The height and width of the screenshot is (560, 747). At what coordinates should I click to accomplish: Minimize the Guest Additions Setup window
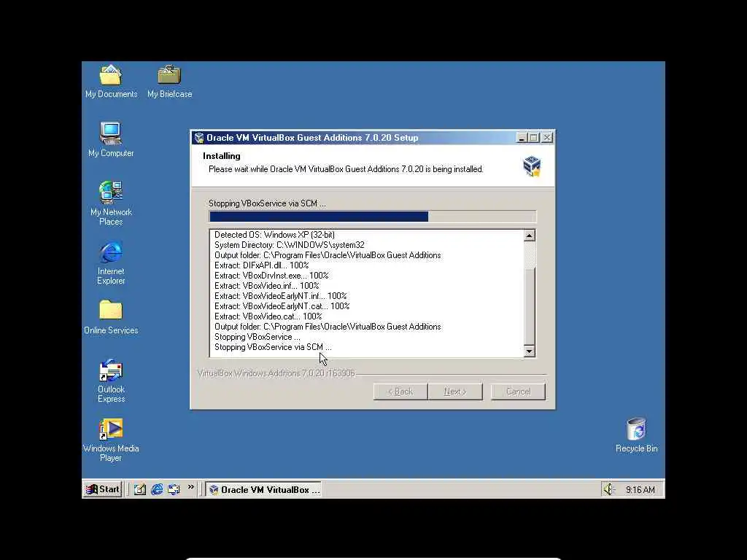pos(521,138)
